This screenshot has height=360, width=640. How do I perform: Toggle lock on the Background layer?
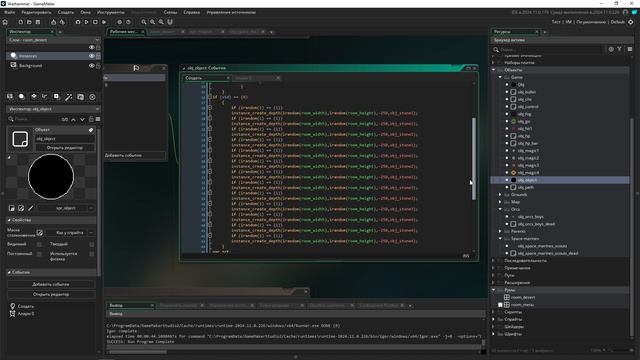tap(98, 65)
